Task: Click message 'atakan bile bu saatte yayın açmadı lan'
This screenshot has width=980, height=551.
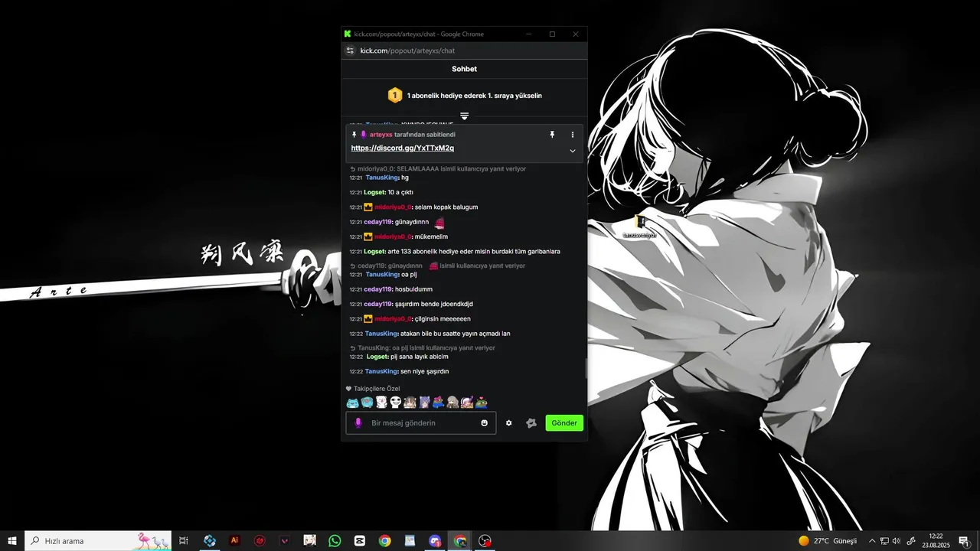Action: click(x=455, y=334)
